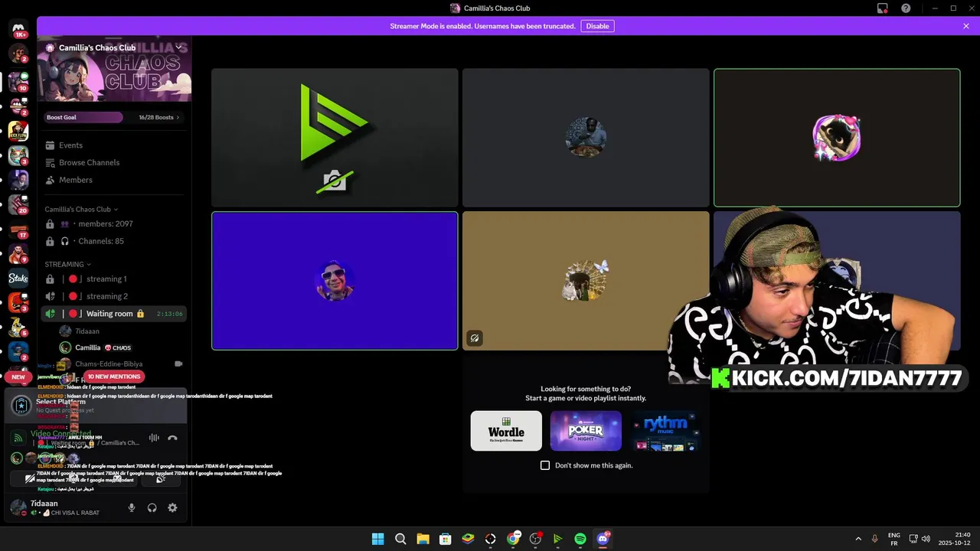Viewport: 980px width, 551px height.
Task: Open voice connection signal icon
Action: tap(18, 439)
